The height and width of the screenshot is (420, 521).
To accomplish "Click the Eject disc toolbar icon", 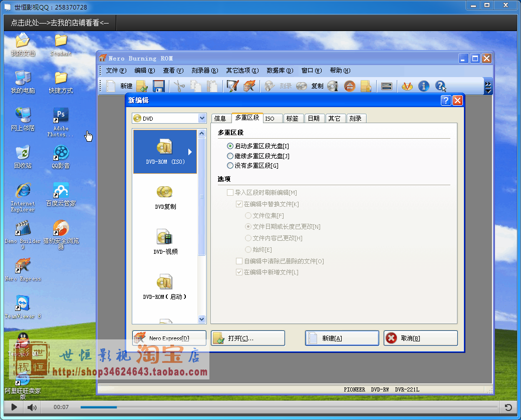I will (x=350, y=86).
